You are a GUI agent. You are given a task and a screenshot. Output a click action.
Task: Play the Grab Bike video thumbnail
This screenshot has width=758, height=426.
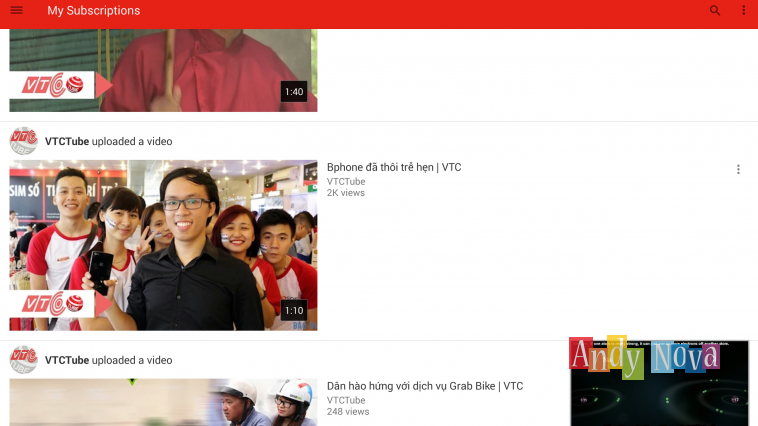click(x=163, y=403)
